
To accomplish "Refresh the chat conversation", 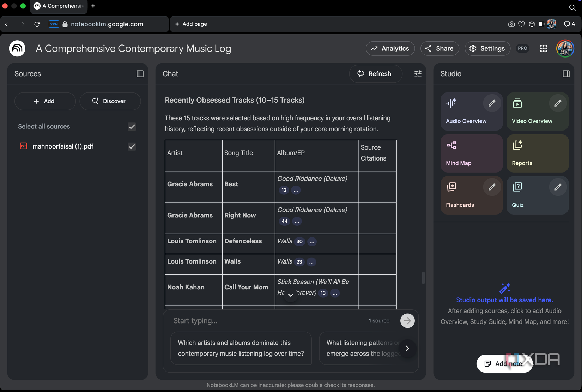I will [x=375, y=74].
